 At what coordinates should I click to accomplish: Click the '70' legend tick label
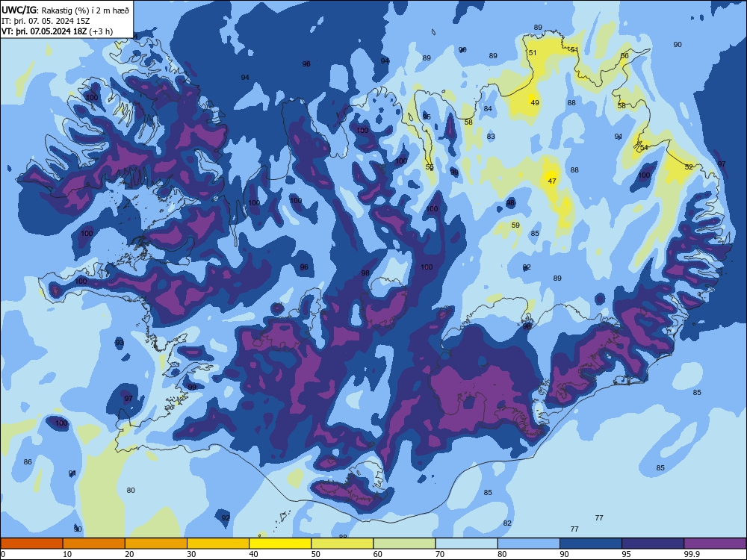tap(440, 554)
